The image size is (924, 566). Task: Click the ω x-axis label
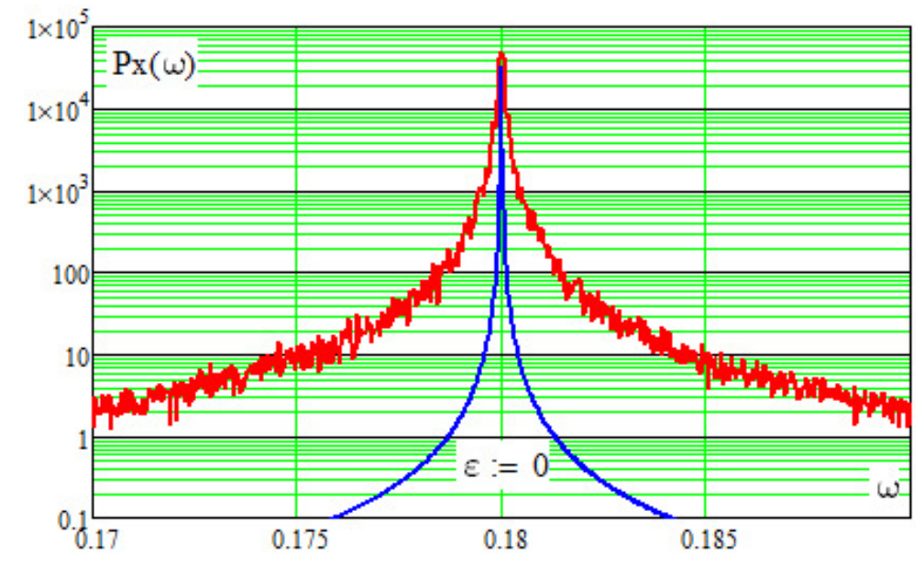pyautogui.click(x=887, y=486)
